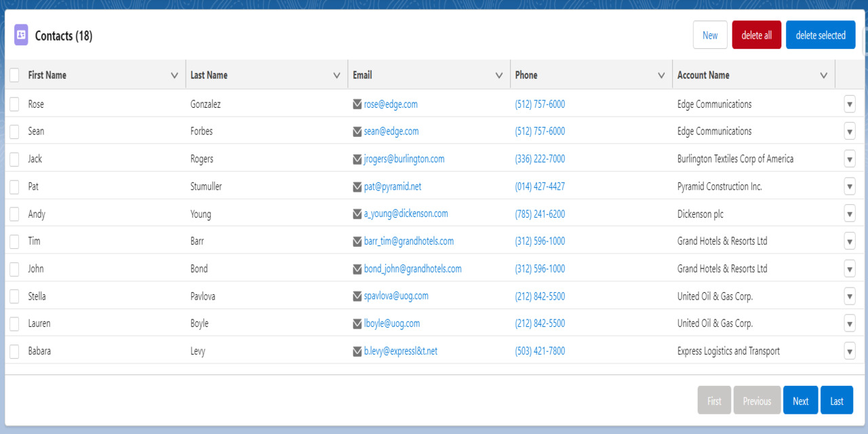Open row actions menu for Andy Young
The image size is (868, 434).
849,214
